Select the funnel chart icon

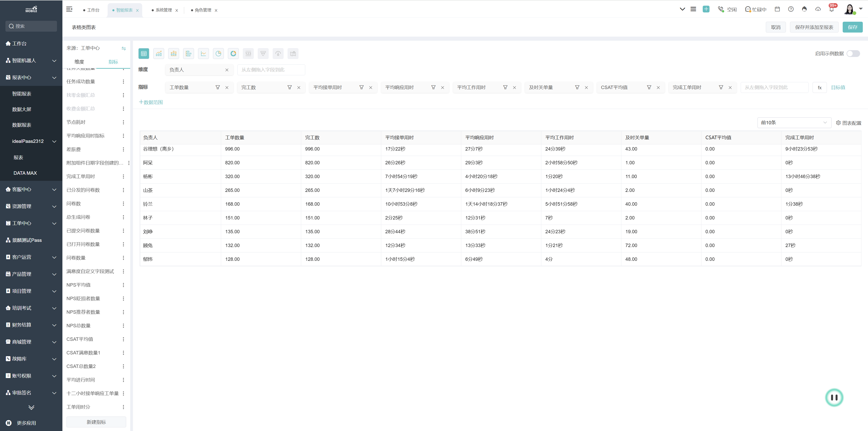pos(263,54)
